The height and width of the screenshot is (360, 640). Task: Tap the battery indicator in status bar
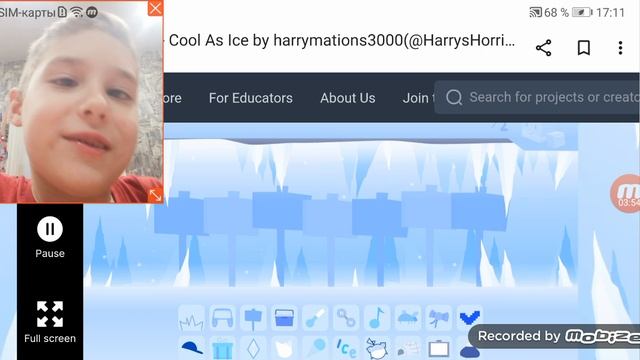582,13
